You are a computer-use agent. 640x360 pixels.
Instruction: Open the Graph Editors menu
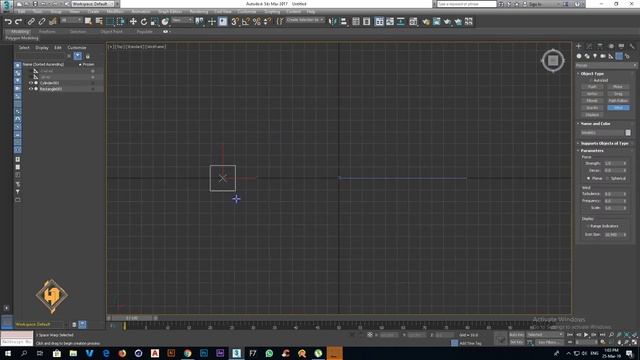pos(170,12)
